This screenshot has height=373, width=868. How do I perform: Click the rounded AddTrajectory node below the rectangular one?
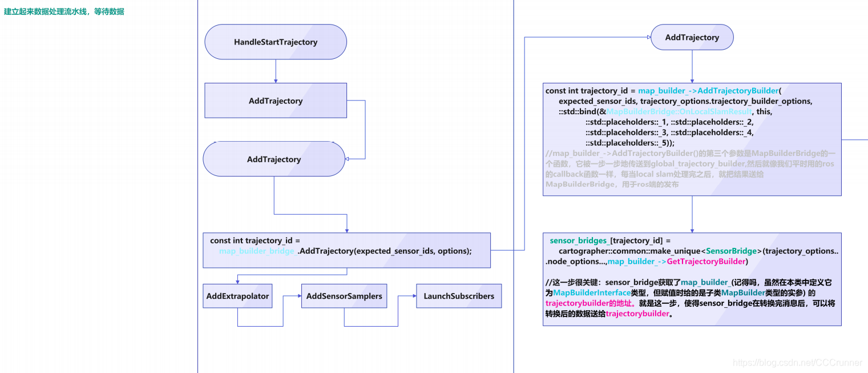point(274,159)
